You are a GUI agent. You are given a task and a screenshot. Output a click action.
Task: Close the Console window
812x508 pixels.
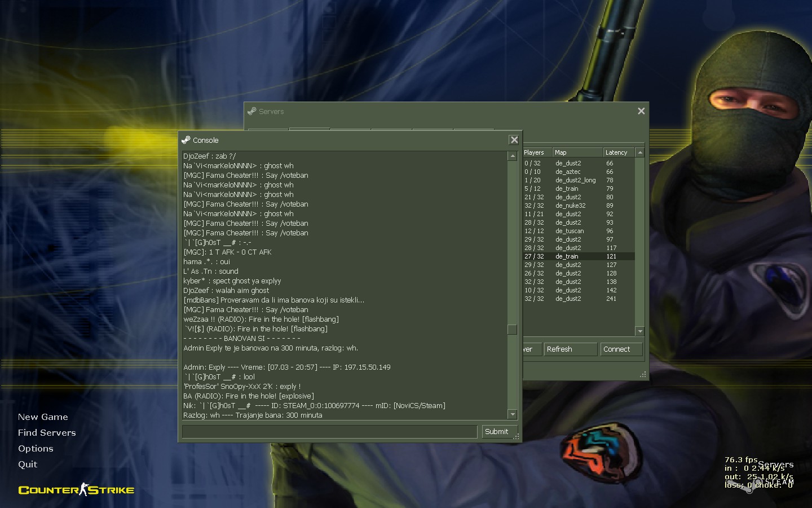point(514,140)
